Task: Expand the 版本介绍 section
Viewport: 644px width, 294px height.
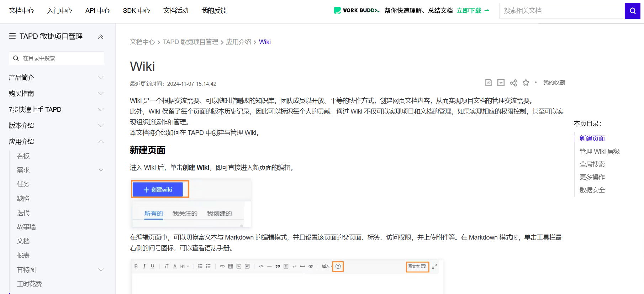Action: (x=101, y=126)
